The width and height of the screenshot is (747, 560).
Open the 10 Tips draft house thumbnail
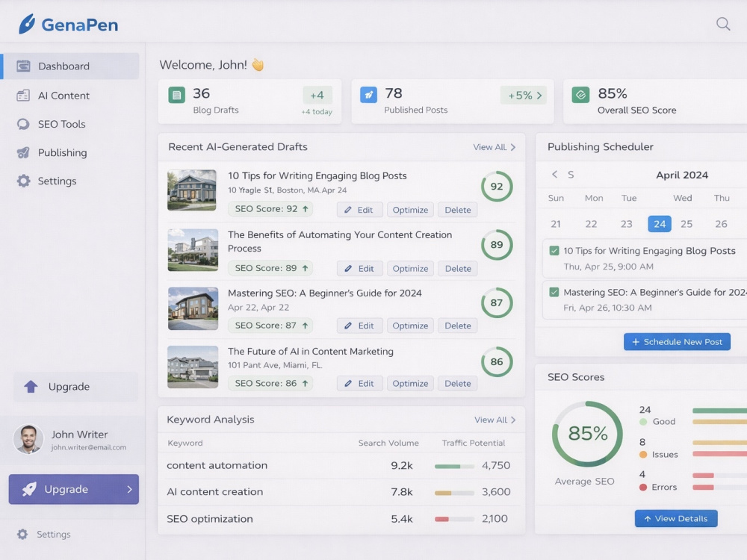tap(193, 190)
